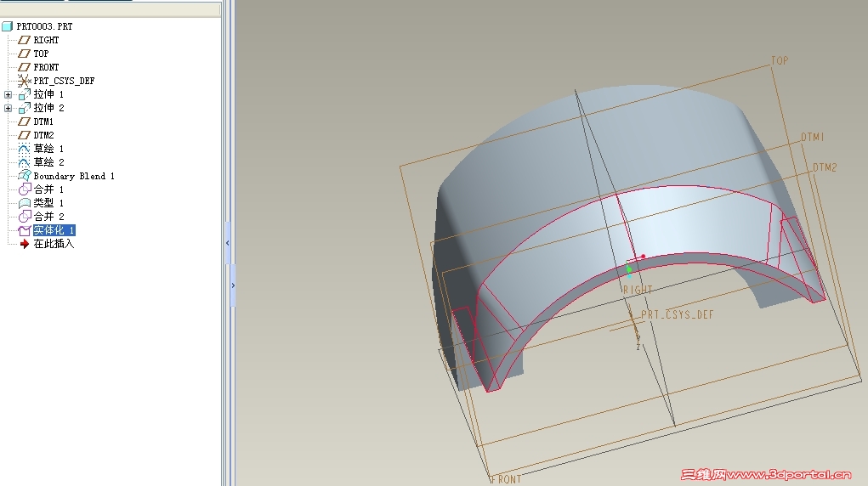Select 拉伸 2 extrude feature
The image size is (868, 486).
pos(48,108)
